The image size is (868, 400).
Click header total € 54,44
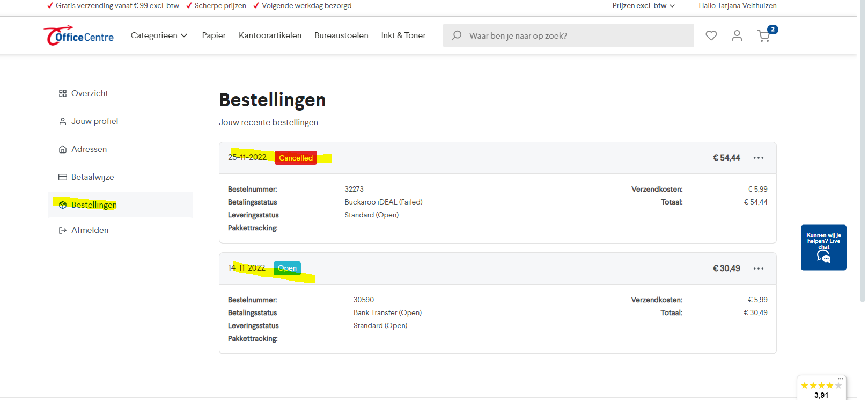(x=726, y=158)
